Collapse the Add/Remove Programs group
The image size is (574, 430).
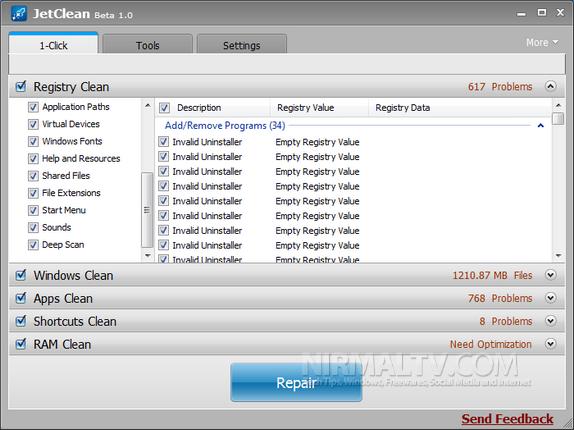coord(540,126)
